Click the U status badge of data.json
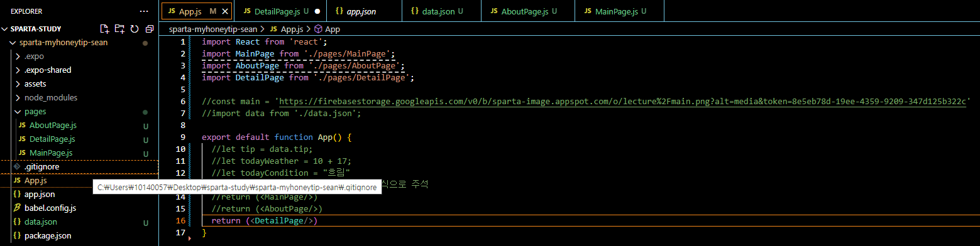Image resolution: width=980 pixels, height=246 pixels. click(x=146, y=223)
